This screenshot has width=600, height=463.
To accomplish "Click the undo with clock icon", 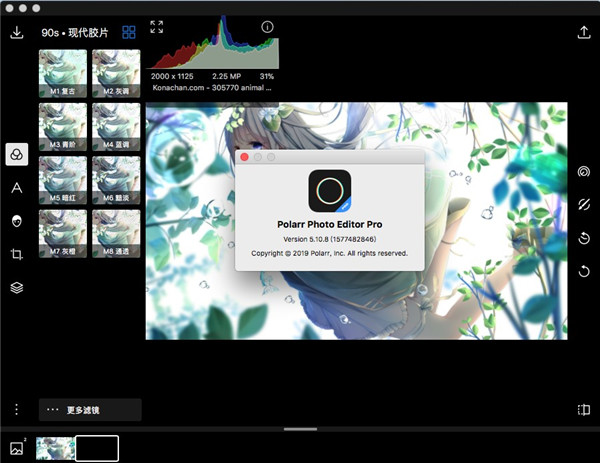I will (584, 238).
